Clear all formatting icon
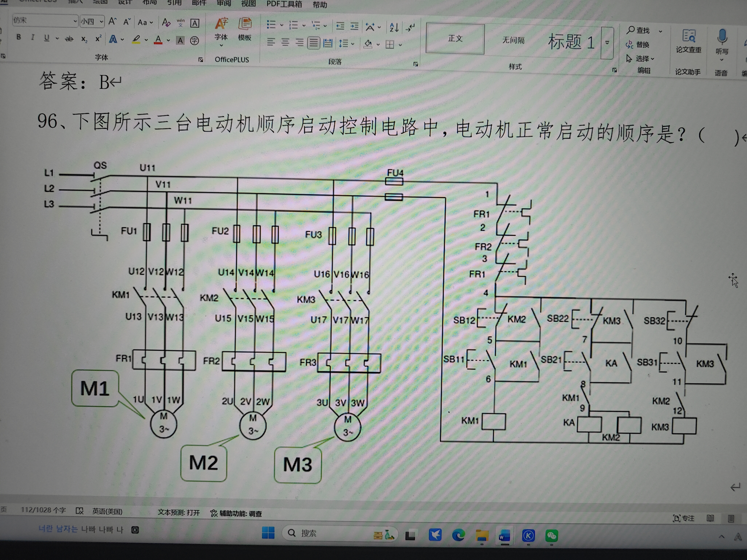Screen dimensions: 747x560 tap(166, 23)
